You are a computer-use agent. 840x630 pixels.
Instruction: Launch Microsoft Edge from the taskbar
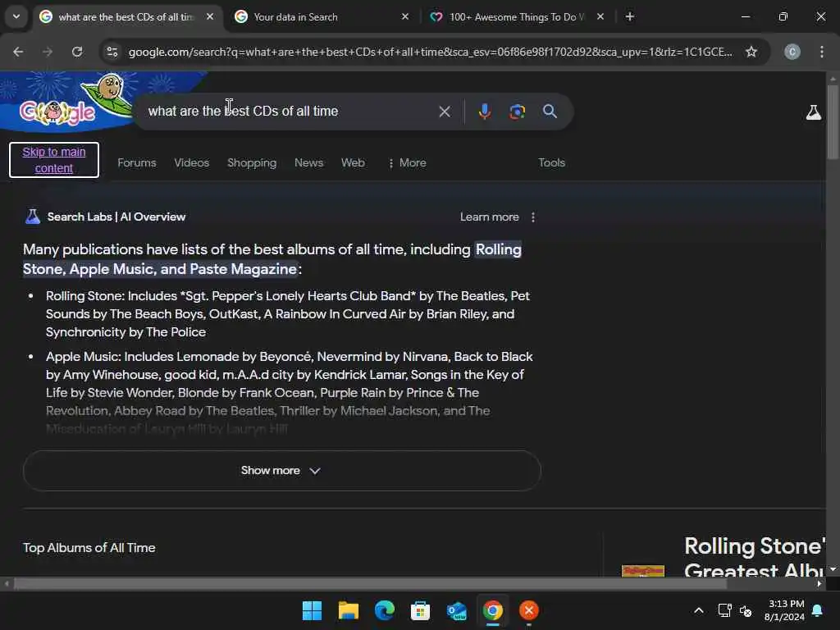click(384, 610)
